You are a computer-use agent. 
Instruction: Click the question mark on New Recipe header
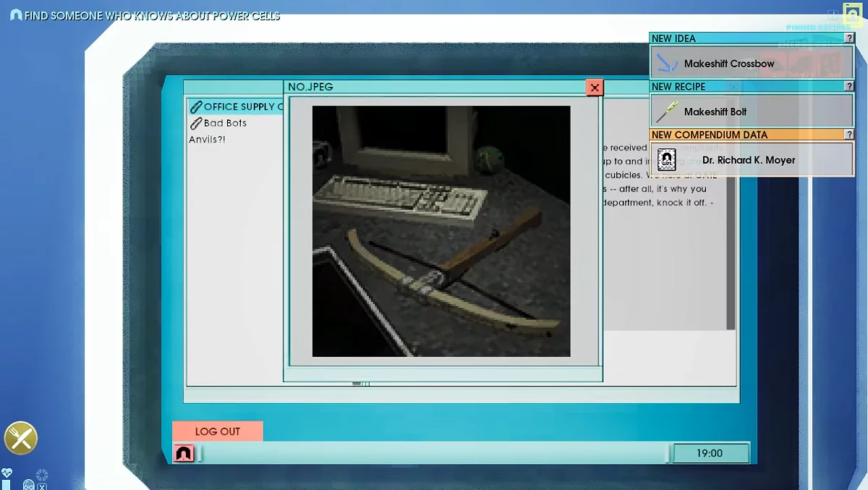point(849,86)
